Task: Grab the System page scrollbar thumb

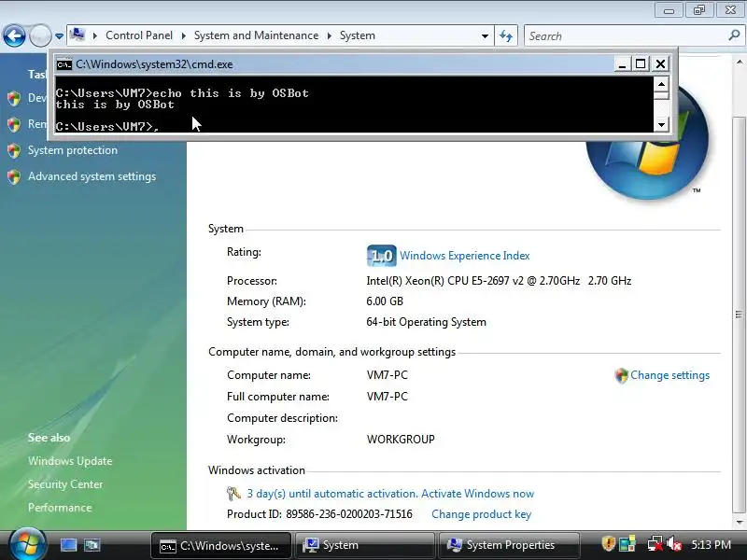Action: pos(739,315)
